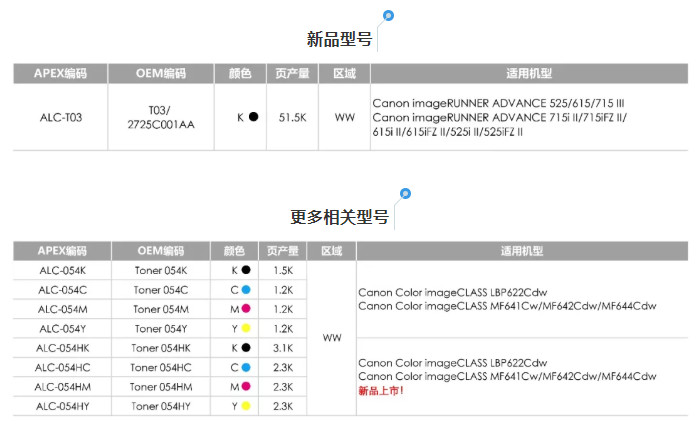The width and height of the screenshot is (697, 430).
Task: Click the OEM编码 header in the top table
Action: click(x=161, y=73)
